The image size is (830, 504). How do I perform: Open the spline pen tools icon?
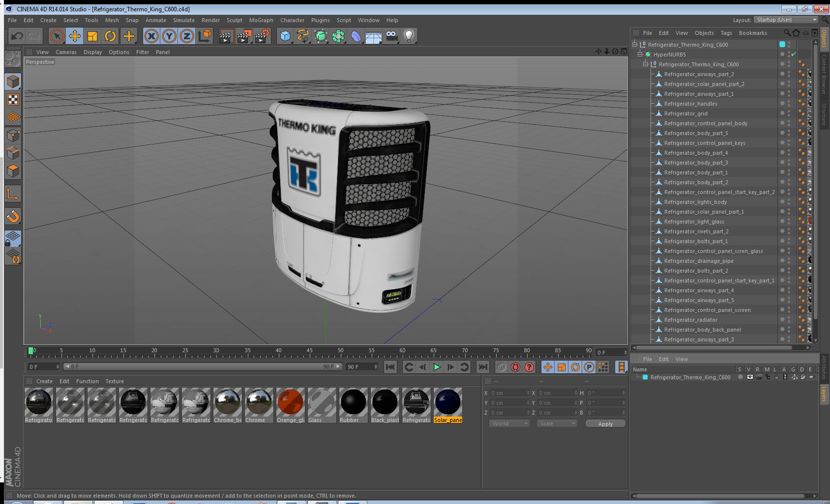[x=303, y=36]
